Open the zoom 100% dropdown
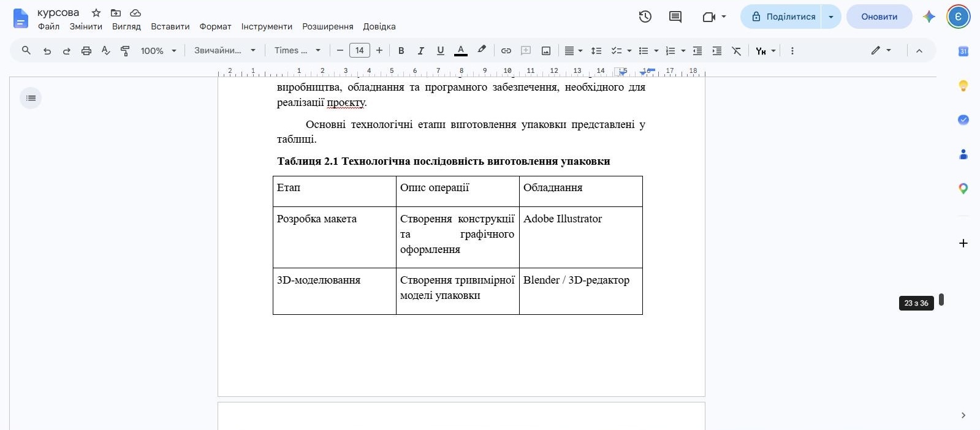The height and width of the screenshot is (430, 980). [159, 51]
